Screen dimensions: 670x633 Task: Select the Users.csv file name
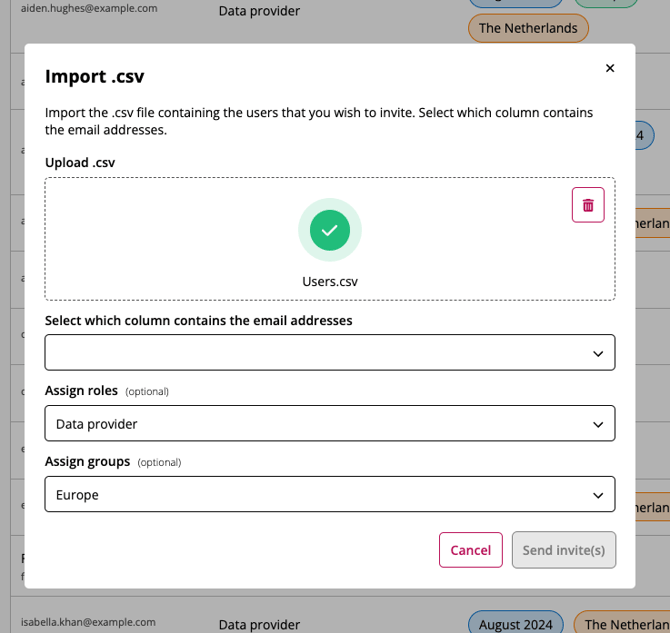(x=330, y=282)
